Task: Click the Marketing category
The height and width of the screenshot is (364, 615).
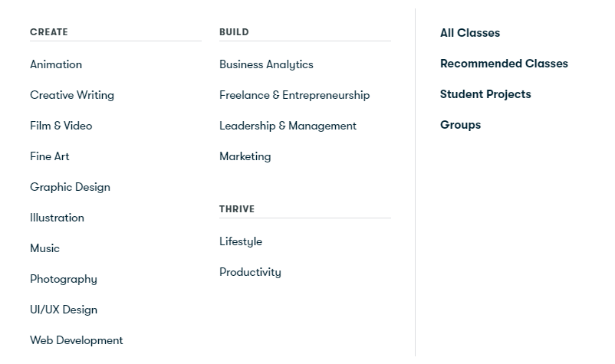Action: 245,156
